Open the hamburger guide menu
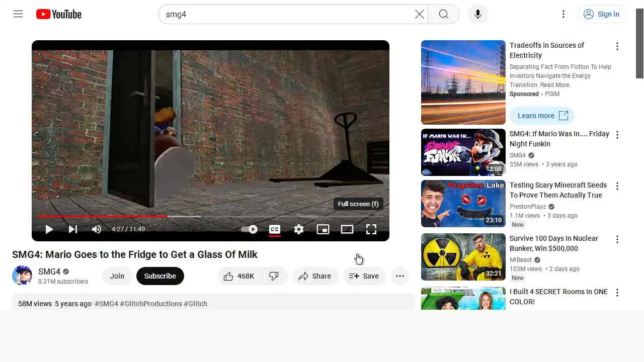 pyautogui.click(x=18, y=14)
